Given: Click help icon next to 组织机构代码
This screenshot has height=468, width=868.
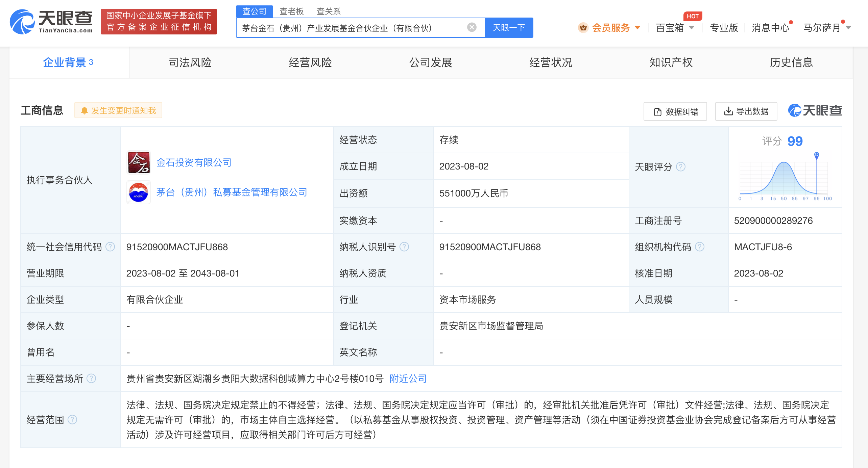Looking at the screenshot, I should tap(700, 247).
